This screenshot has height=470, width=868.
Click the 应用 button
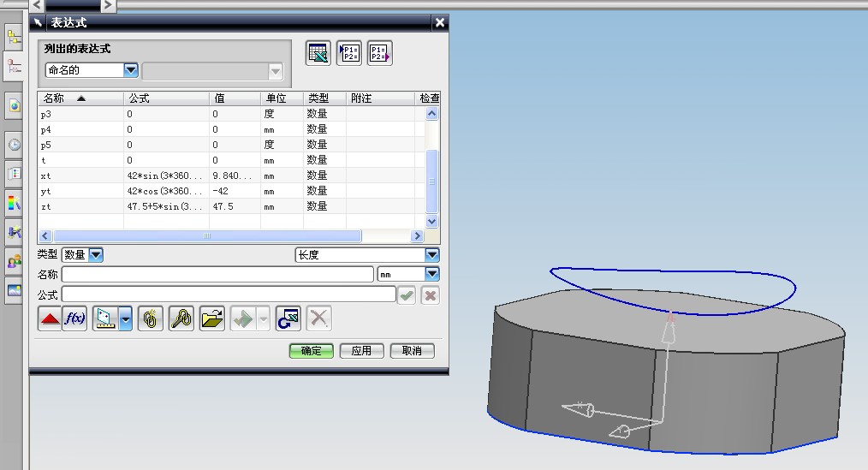click(x=361, y=351)
